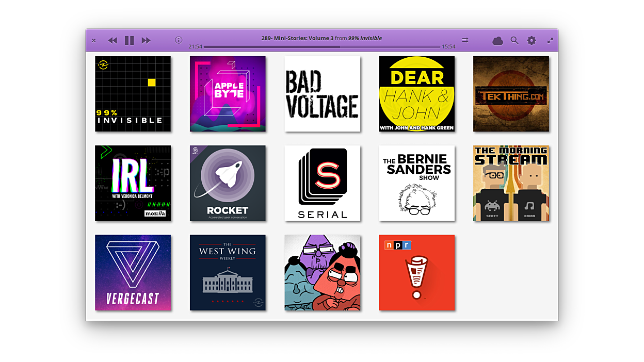
Task: Click the cloud icon in header
Action: tap(497, 41)
